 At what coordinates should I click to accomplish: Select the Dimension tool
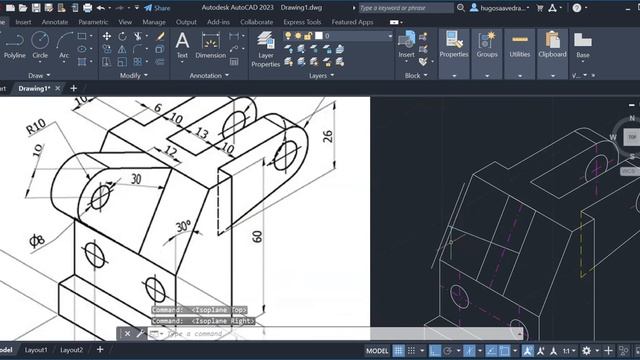tap(211, 46)
